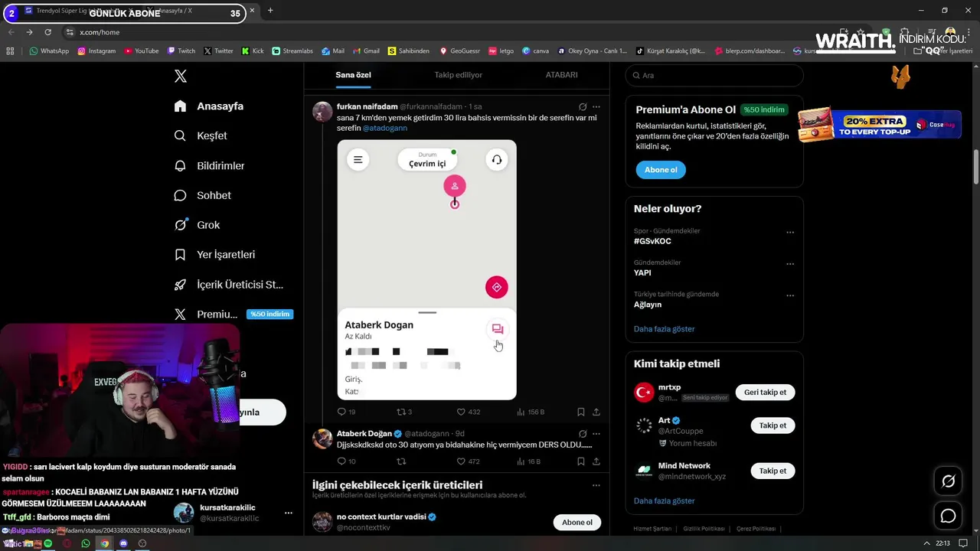Open Spotify from the taskbar

47,543
